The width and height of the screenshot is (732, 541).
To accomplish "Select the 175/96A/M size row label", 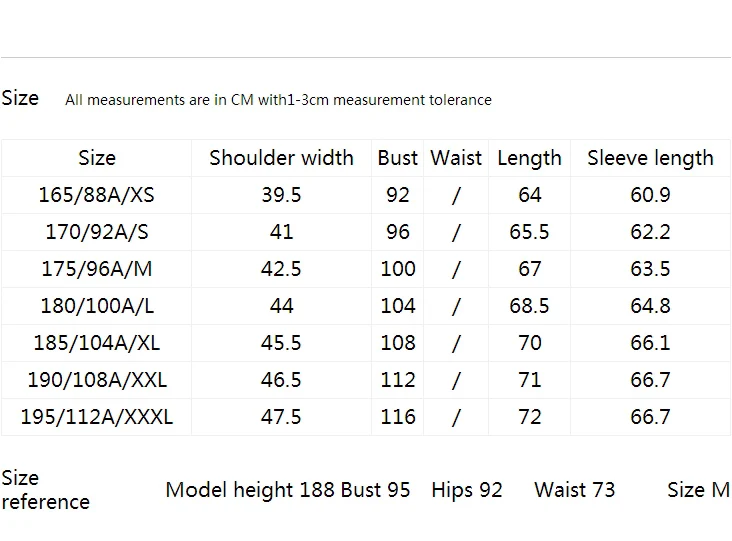I will [97, 268].
